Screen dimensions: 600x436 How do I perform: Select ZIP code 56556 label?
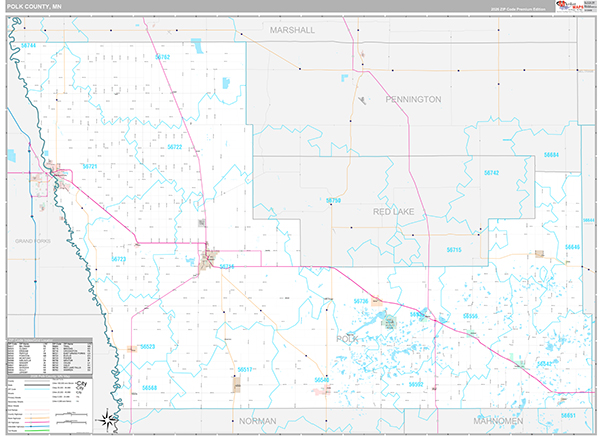(x=470, y=316)
